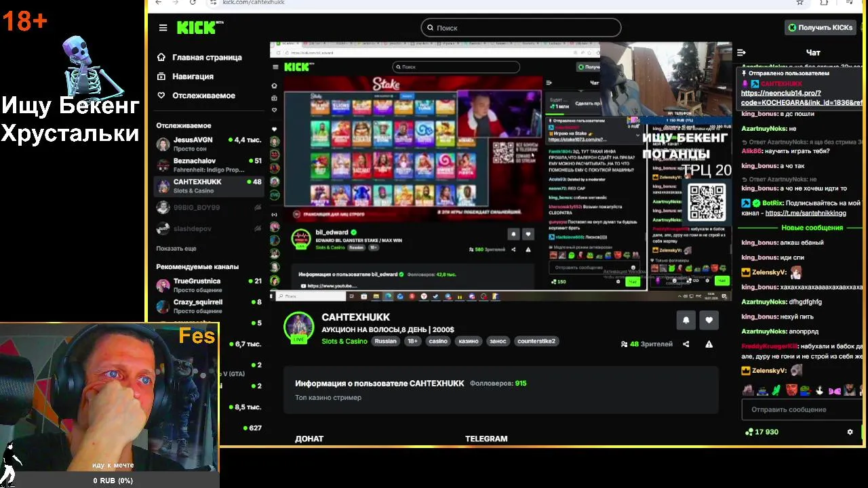The width and height of the screenshot is (868, 488).
Task: Select the Beznachalov followed channel
Action: tap(209, 165)
